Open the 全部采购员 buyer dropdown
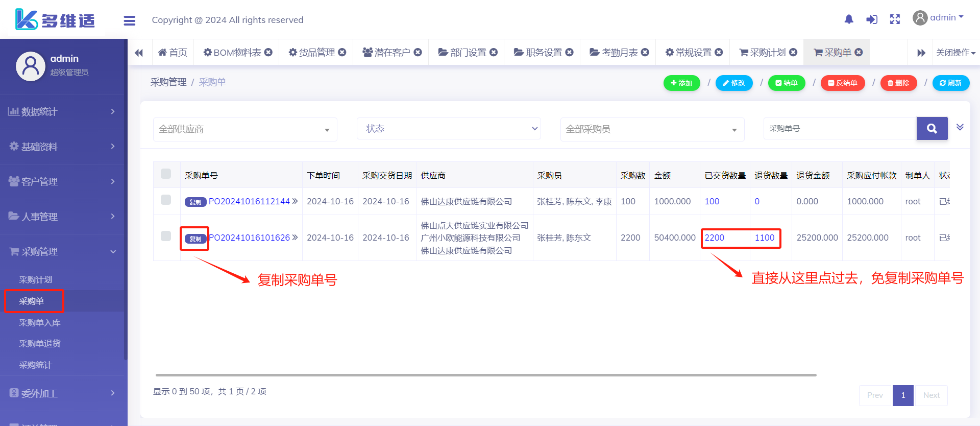The image size is (980, 426). click(652, 129)
